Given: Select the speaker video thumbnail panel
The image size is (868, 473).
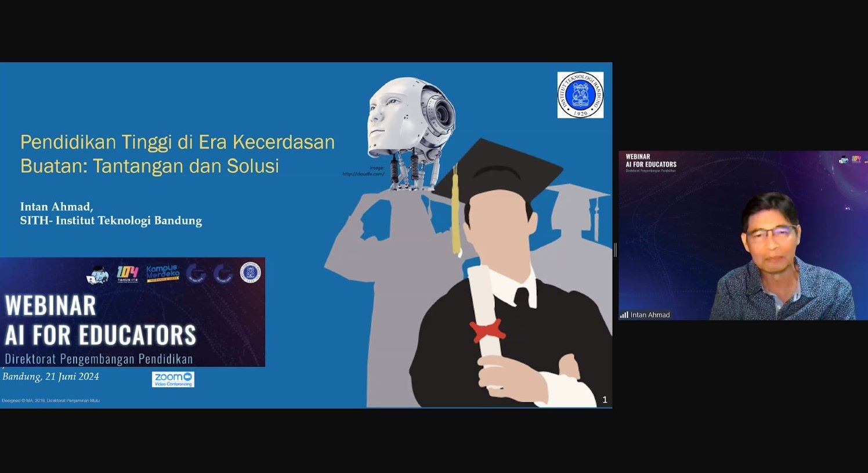Looking at the screenshot, I should point(743,235).
